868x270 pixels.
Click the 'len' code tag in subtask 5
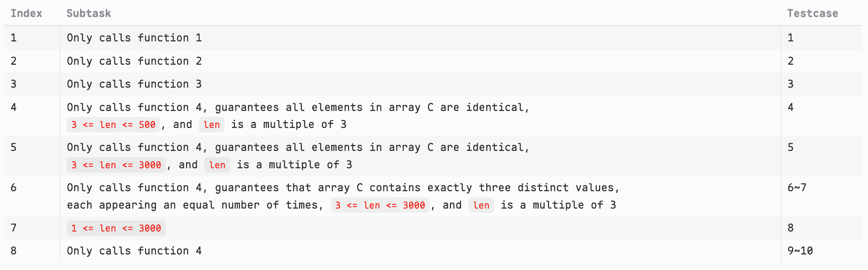tap(217, 165)
